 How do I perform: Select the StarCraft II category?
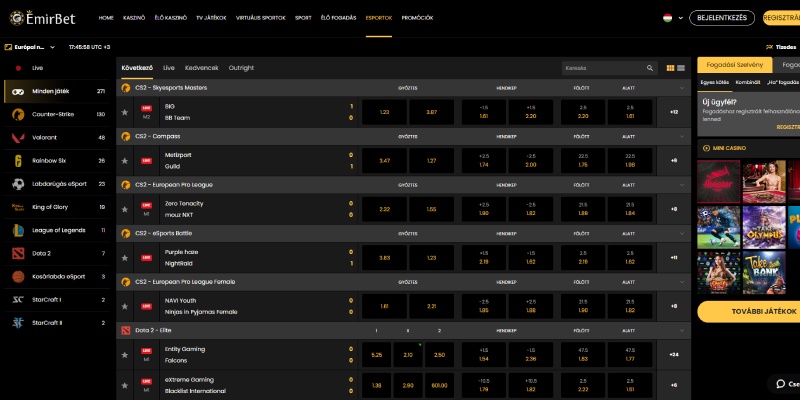(x=57, y=323)
